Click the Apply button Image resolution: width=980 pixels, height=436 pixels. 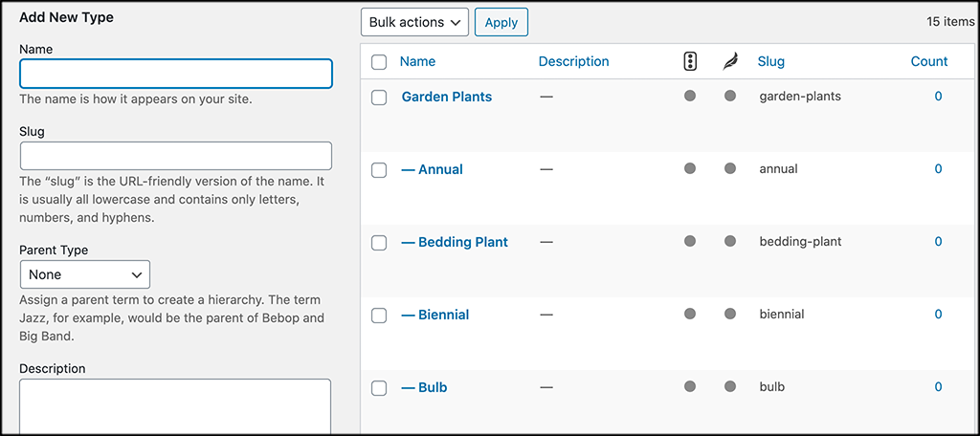coord(501,23)
